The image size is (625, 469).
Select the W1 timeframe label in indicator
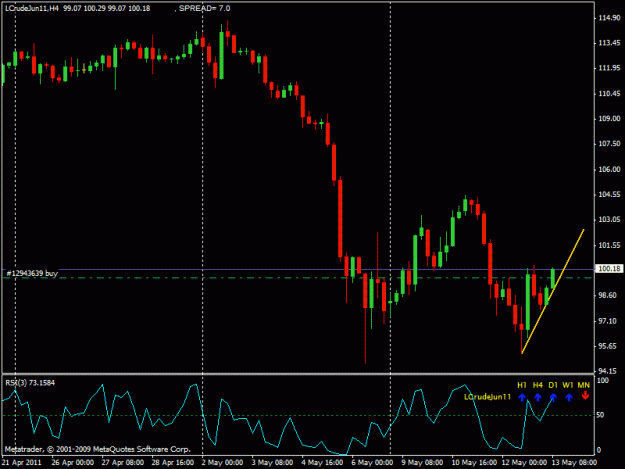[x=568, y=385]
